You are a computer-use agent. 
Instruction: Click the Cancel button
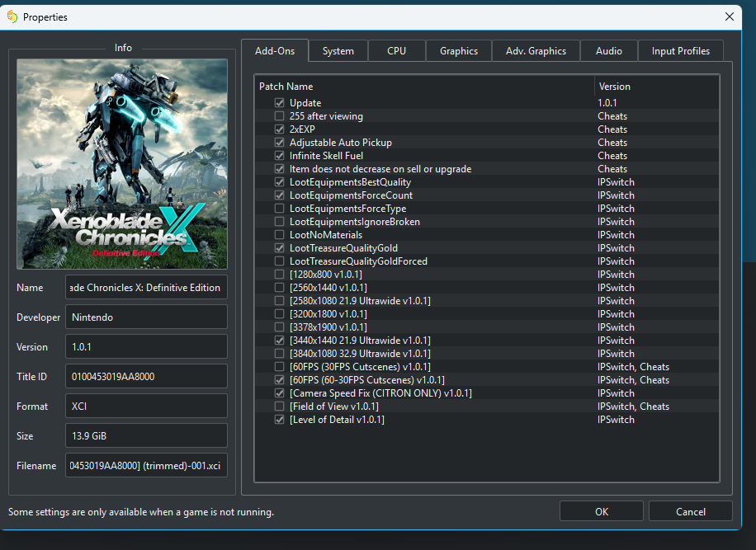point(691,511)
